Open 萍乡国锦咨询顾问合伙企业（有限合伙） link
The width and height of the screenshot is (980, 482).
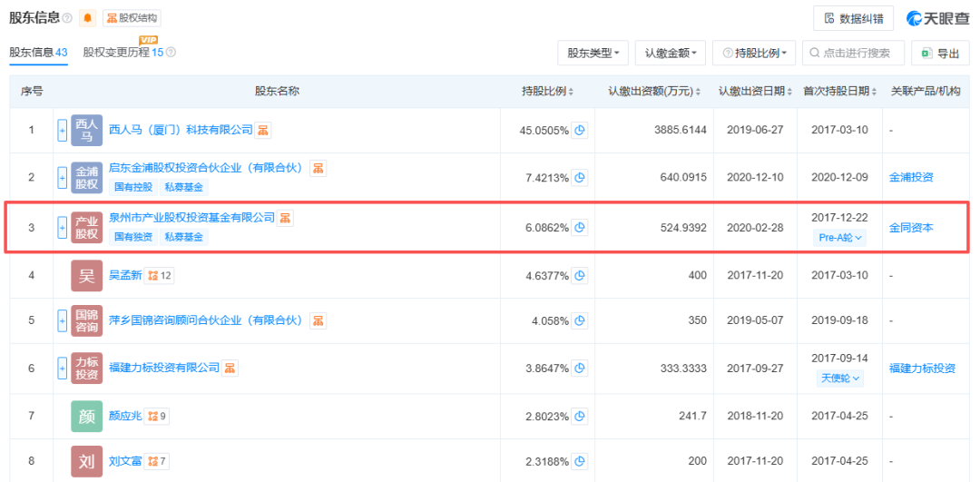tap(208, 320)
